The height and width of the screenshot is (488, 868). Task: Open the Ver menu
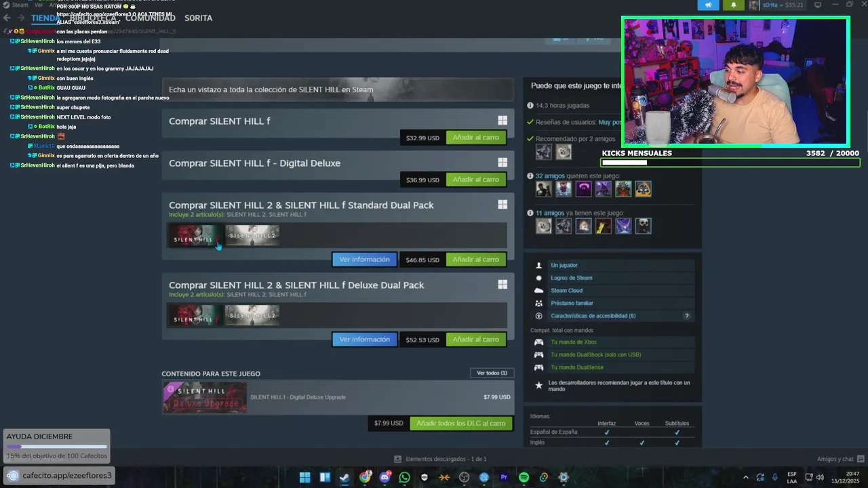[x=39, y=5]
